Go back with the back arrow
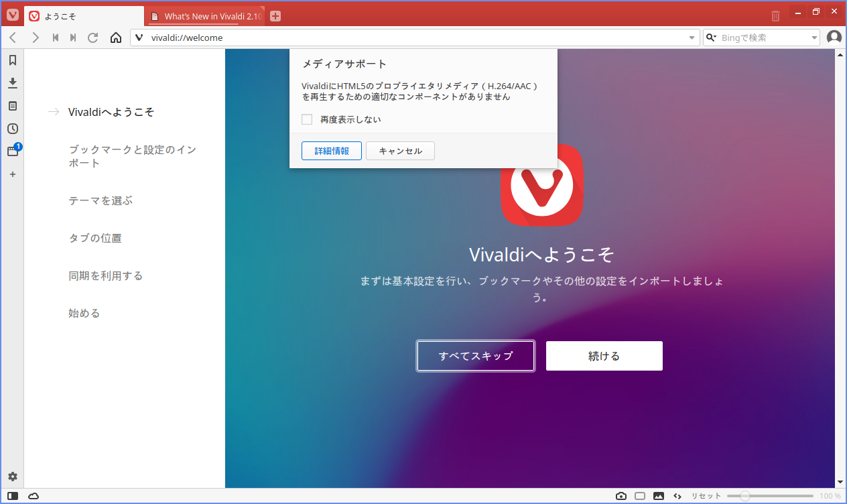The image size is (847, 504). click(13, 38)
